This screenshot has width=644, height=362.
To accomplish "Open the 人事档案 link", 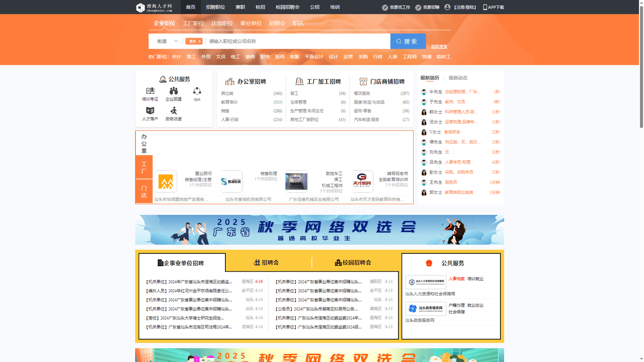I will tap(457, 279).
